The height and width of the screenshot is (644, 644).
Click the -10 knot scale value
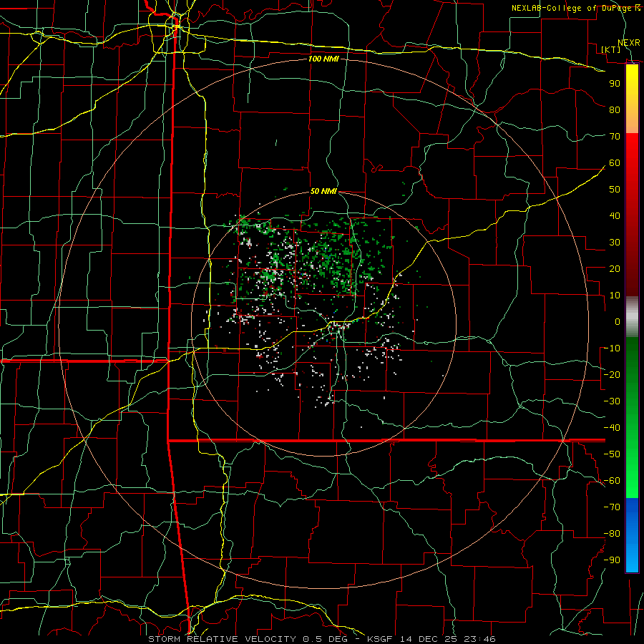(612, 348)
